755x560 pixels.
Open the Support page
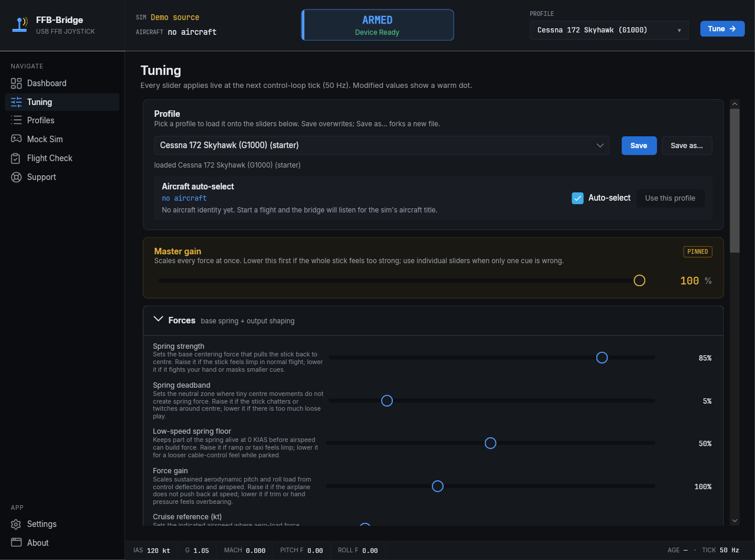click(62, 177)
